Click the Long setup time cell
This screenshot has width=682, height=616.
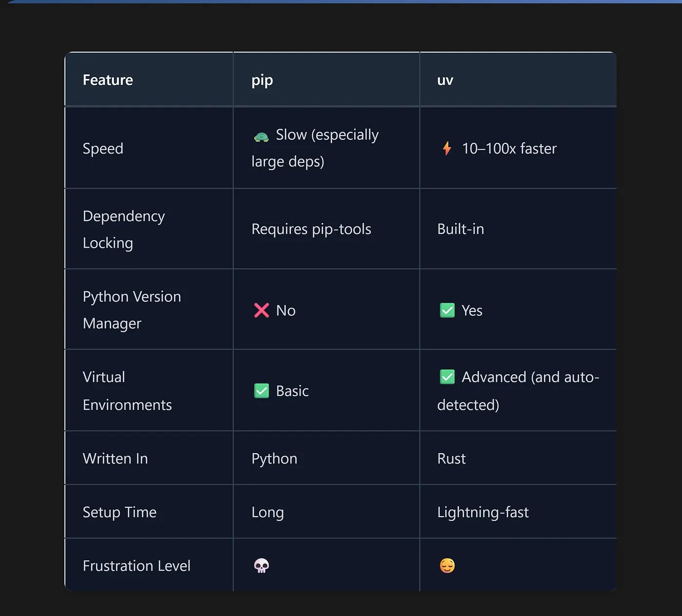coord(267,512)
